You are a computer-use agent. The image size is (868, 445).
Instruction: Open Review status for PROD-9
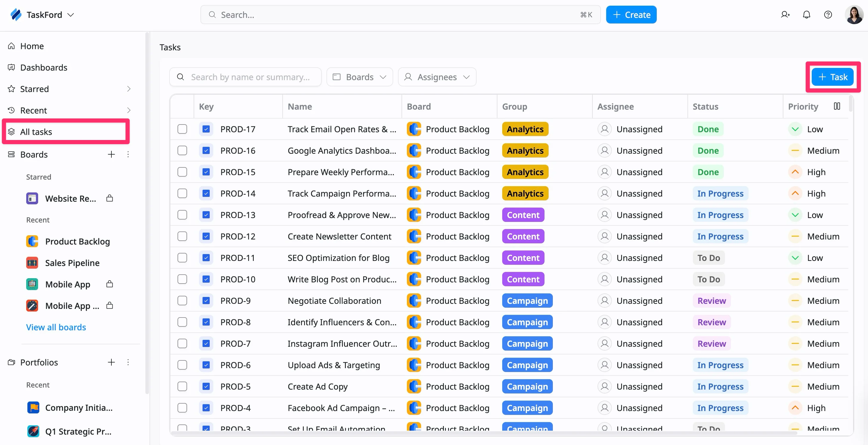pyautogui.click(x=712, y=301)
